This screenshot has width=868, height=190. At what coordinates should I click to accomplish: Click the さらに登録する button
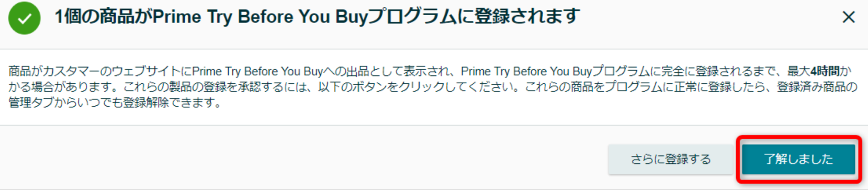click(x=670, y=159)
